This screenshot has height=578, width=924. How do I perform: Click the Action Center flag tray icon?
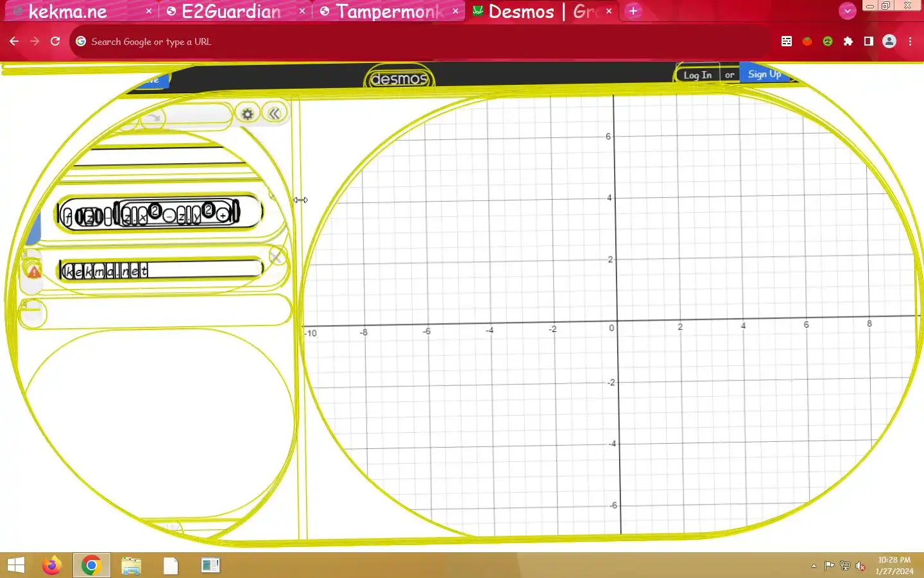coord(829,566)
